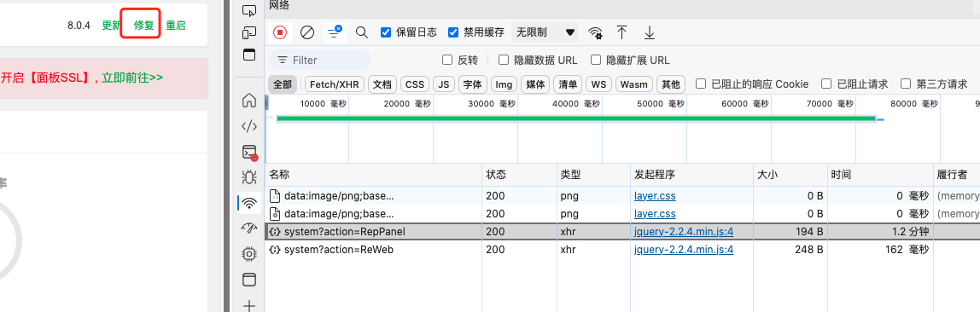This screenshot has width=980, height=312.
Task: Click green request bar in timeline overview
Action: coord(575,118)
